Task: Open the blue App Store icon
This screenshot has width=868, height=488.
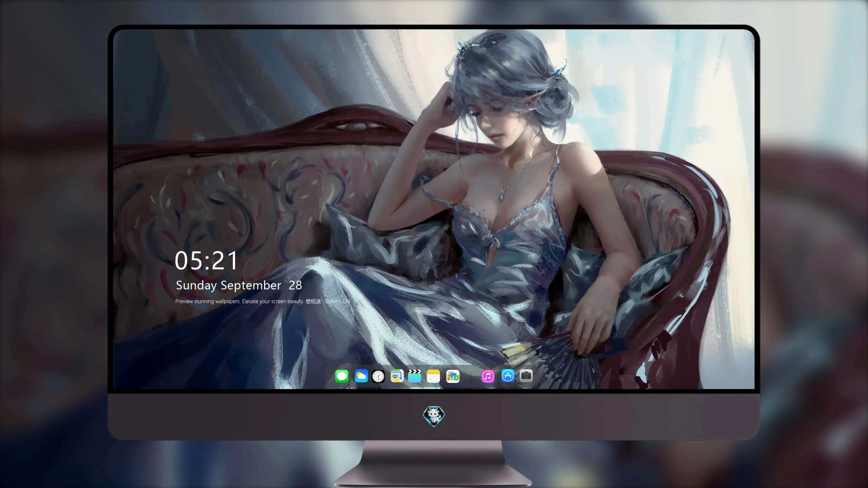Action: [x=508, y=375]
